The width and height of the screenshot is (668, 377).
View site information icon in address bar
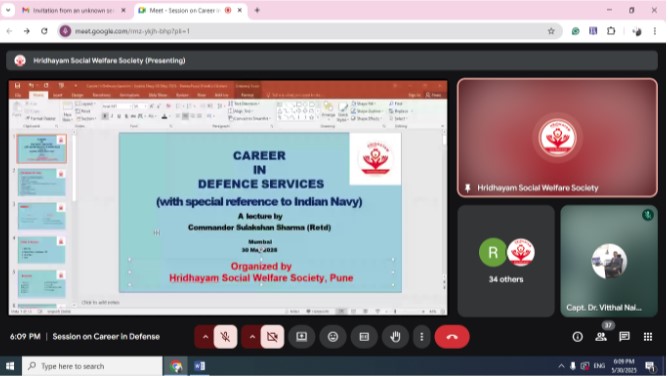[65, 31]
